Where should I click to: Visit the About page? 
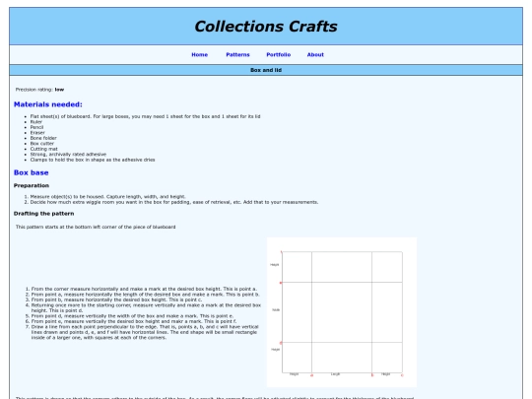[315, 54]
